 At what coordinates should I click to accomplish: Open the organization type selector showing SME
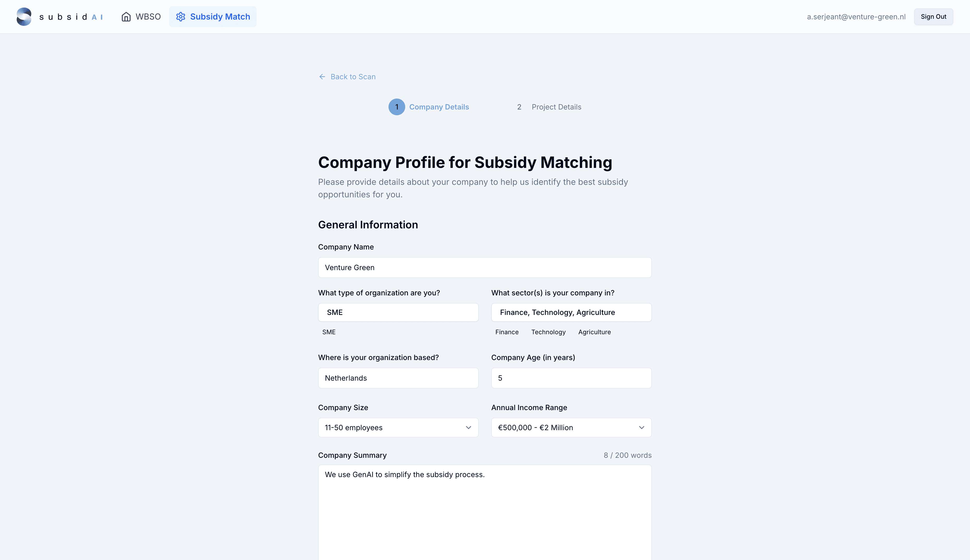pos(398,312)
